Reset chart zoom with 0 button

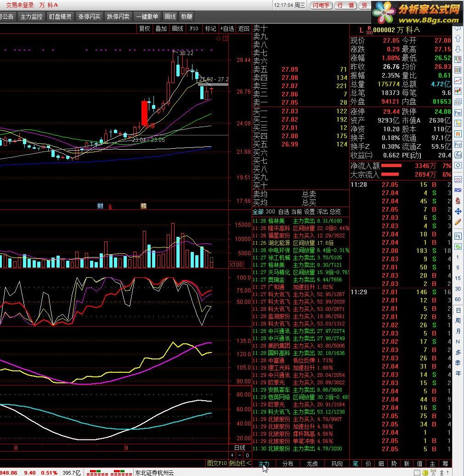tap(247, 455)
